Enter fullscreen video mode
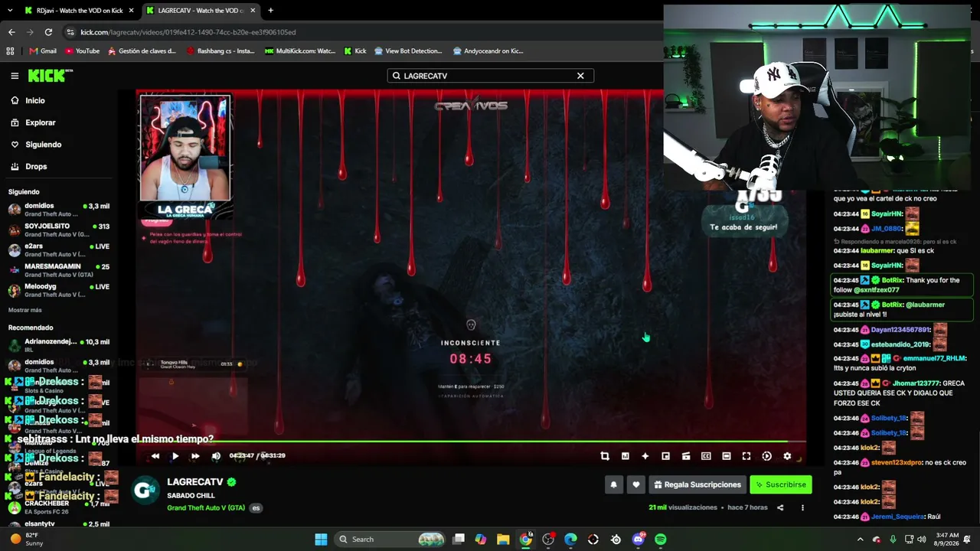This screenshot has width=980, height=551. tap(746, 456)
